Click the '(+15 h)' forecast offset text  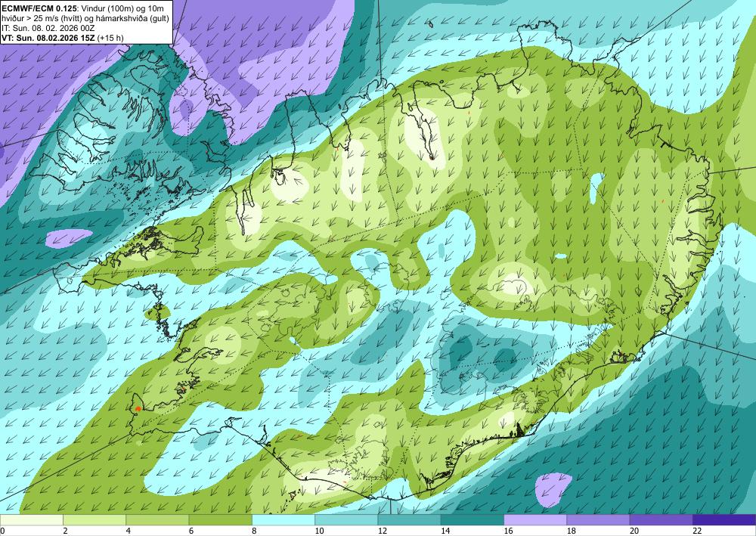(110, 38)
